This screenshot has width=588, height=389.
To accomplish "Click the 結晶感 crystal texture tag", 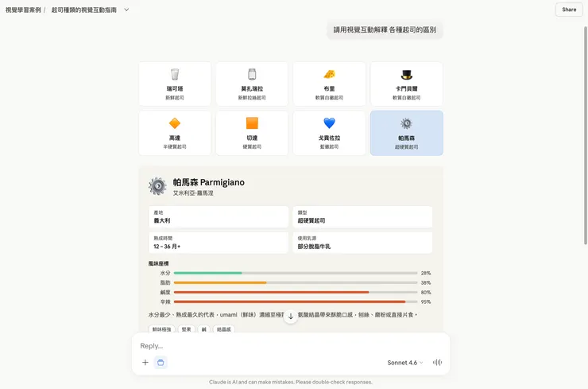I will pos(224,329).
